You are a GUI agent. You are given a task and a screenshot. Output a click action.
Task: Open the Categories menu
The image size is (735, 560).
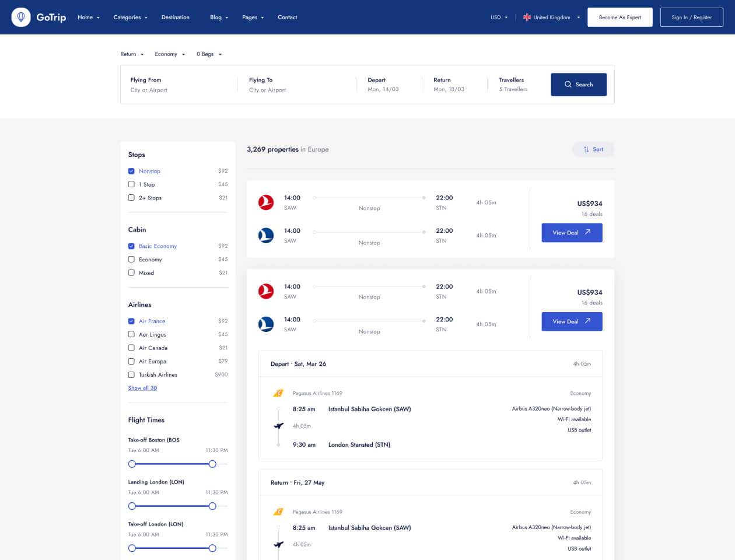[130, 17]
